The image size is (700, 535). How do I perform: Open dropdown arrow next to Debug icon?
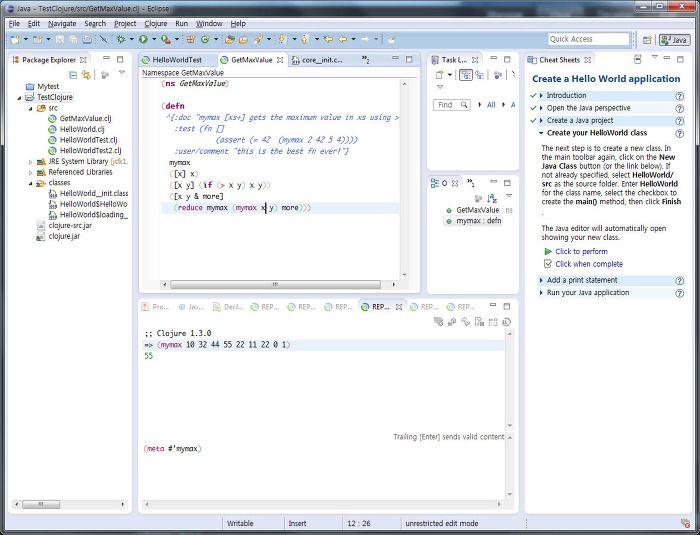coord(132,39)
